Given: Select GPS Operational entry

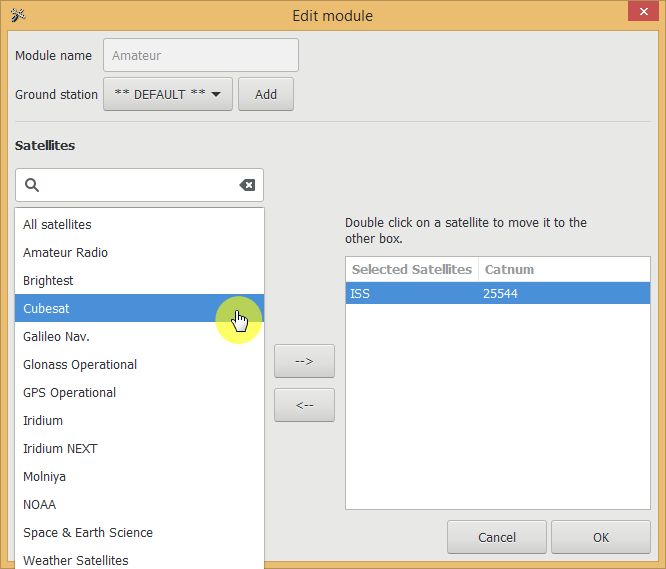Looking at the screenshot, I should pyautogui.click(x=69, y=393).
